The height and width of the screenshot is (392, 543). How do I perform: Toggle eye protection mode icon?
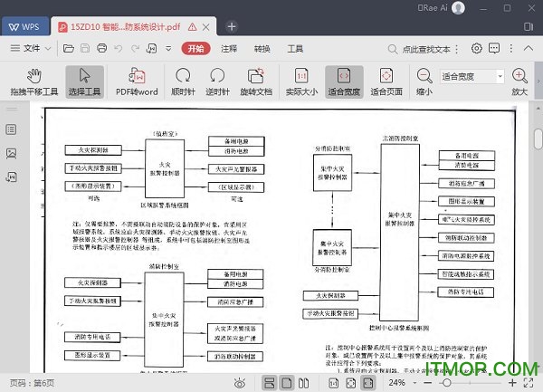click(240, 383)
